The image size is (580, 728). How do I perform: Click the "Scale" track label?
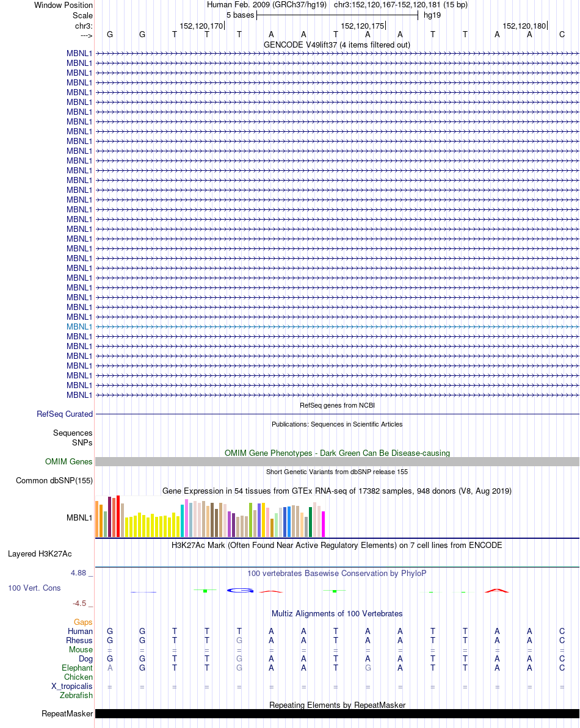pyautogui.click(x=82, y=15)
